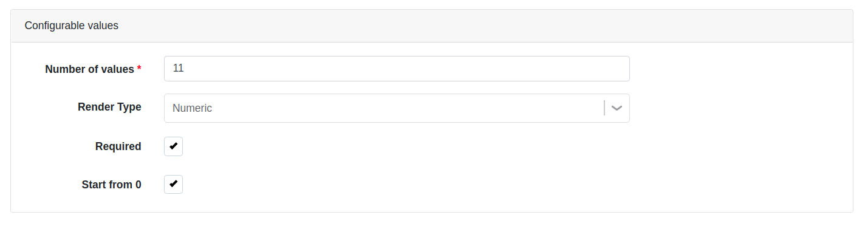Click the checkmark icon beside Start from 0

tap(173, 184)
